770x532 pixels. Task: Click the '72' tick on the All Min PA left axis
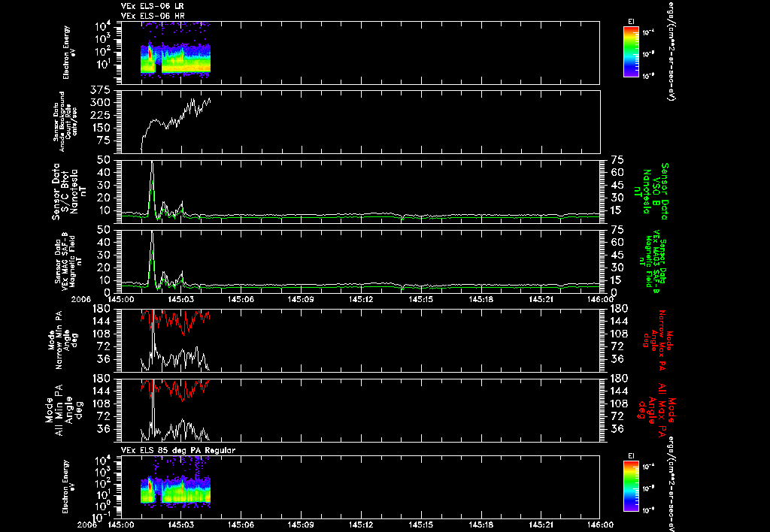104,416
